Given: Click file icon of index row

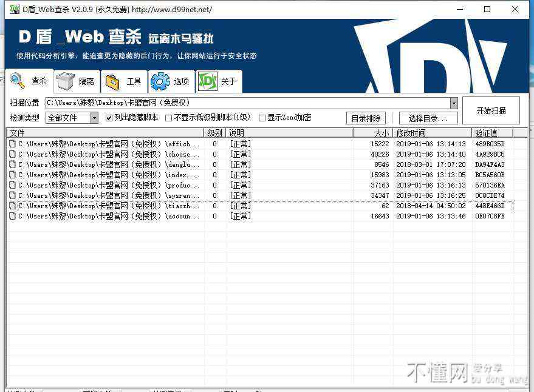Looking at the screenshot, I should (x=13, y=175).
